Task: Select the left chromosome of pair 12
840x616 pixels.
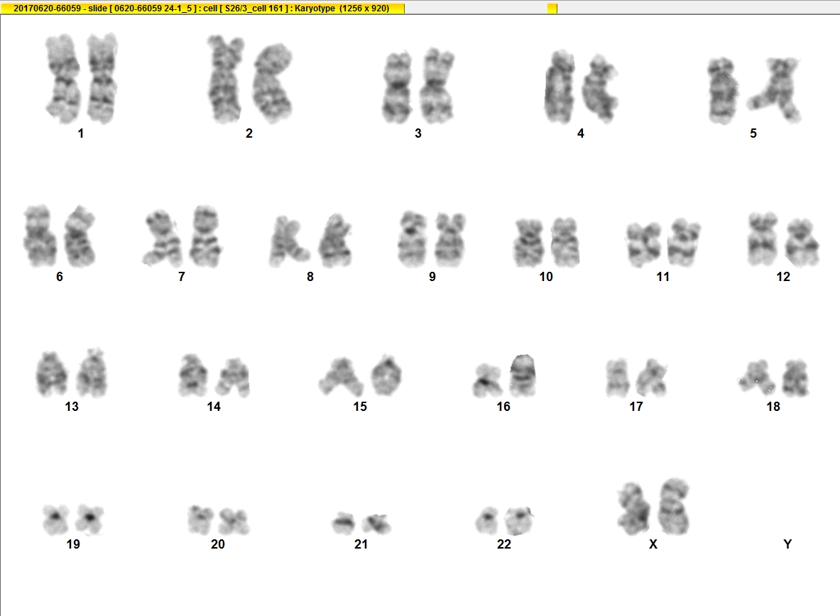Action: (x=763, y=239)
